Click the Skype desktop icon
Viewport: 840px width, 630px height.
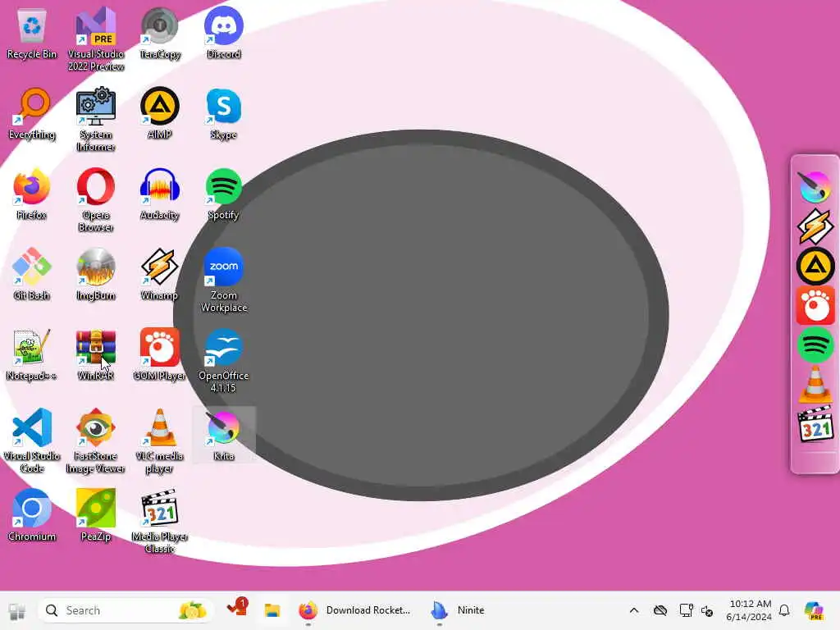pyautogui.click(x=223, y=113)
